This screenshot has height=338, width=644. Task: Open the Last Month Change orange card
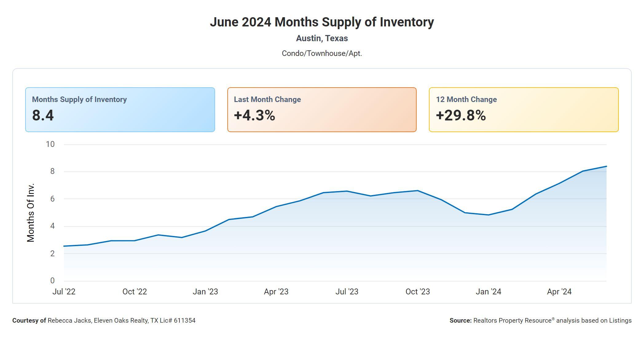coord(322,110)
